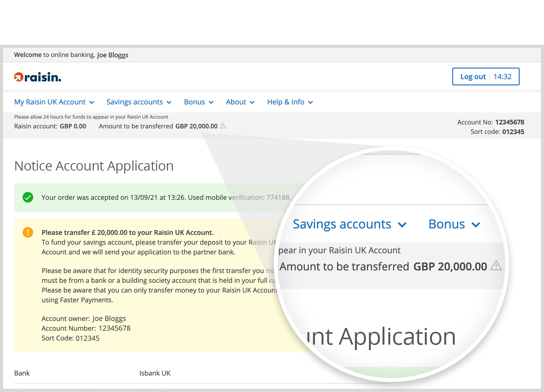Expand chevron next to About
This screenshot has width=544, height=392.
[x=252, y=103]
